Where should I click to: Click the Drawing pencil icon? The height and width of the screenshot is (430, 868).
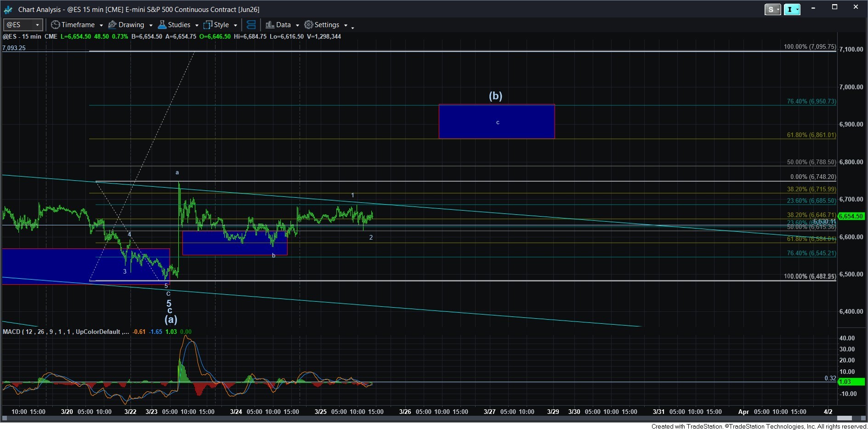pyautogui.click(x=112, y=25)
